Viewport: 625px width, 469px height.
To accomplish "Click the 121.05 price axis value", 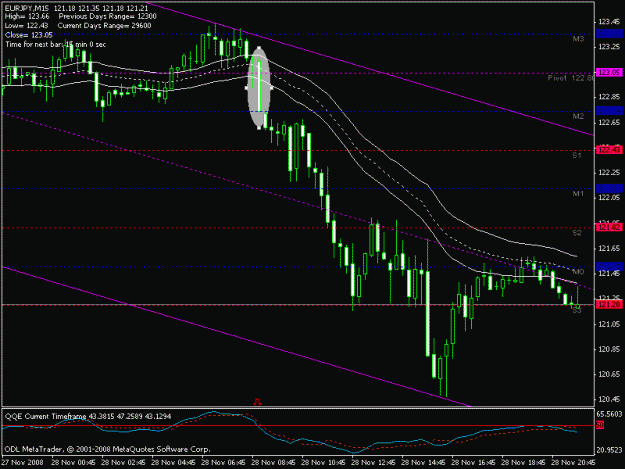I will point(609,324).
